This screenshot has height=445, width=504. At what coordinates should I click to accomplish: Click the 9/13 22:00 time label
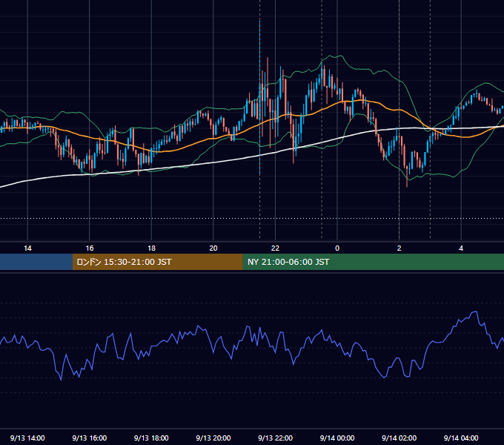(x=275, y=438)
